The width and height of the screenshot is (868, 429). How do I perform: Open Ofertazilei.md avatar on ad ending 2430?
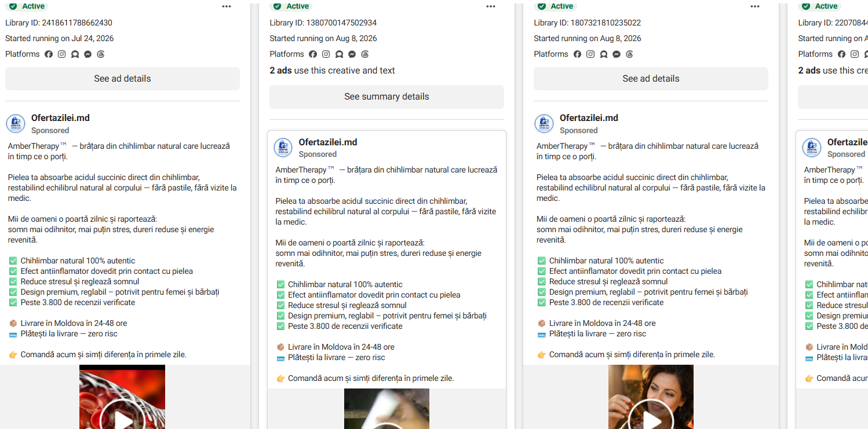point(16,123)
